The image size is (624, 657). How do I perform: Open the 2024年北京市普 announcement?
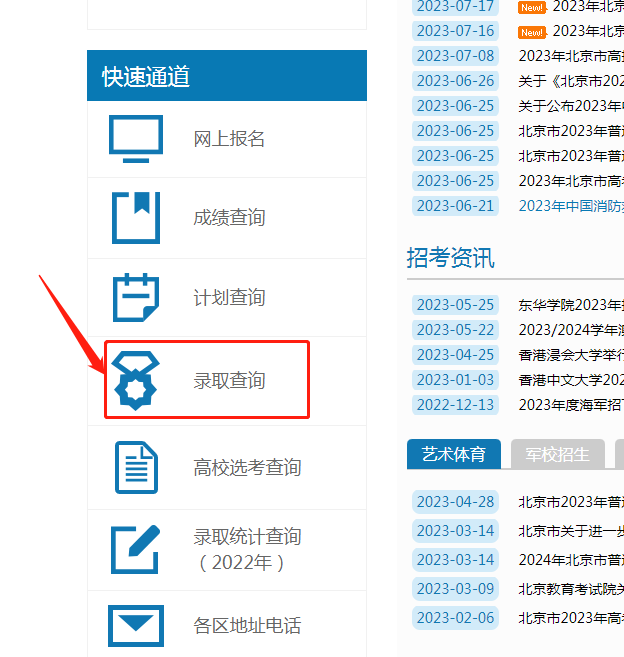point(570,560)
